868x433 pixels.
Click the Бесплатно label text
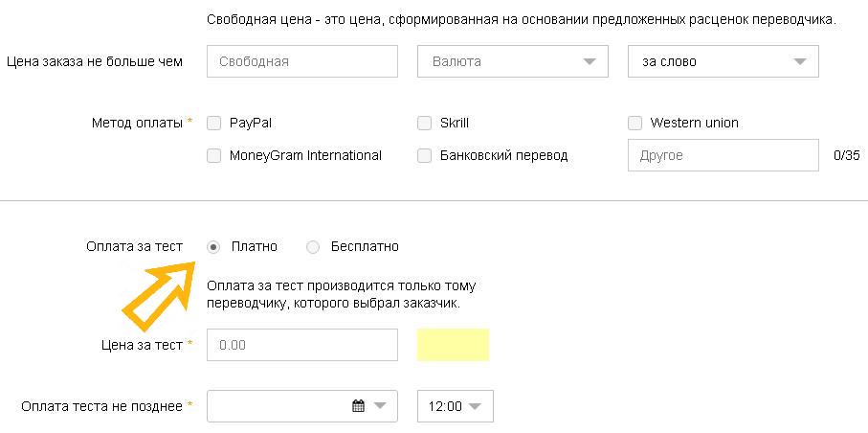click(x=365, y=246)
